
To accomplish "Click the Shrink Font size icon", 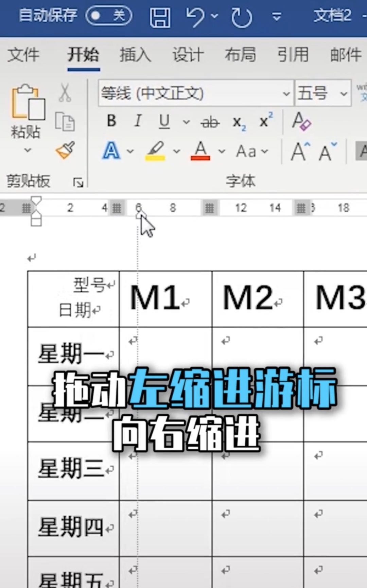I will tap(328, 152).
